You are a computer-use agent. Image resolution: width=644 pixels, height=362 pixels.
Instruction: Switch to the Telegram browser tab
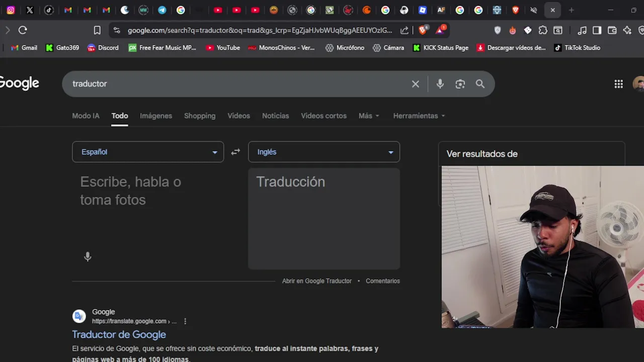pos(162,10)
